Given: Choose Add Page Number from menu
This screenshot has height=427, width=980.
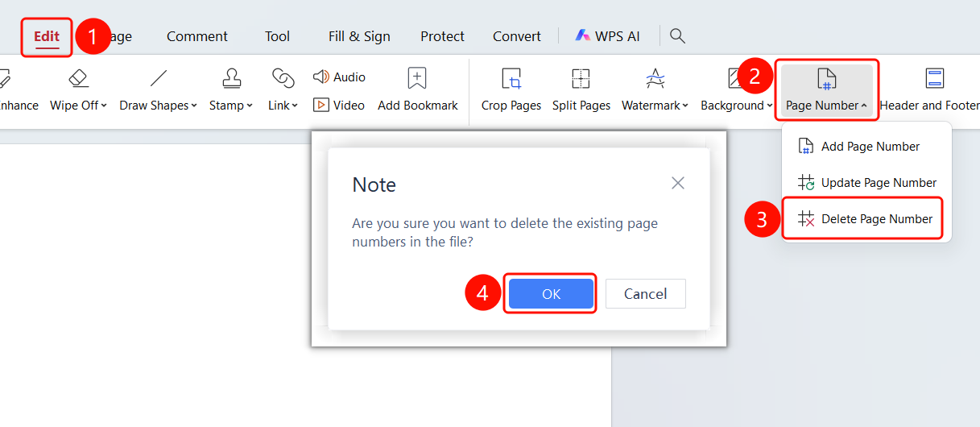Looking at the screenshot, I should pos(866,146).
